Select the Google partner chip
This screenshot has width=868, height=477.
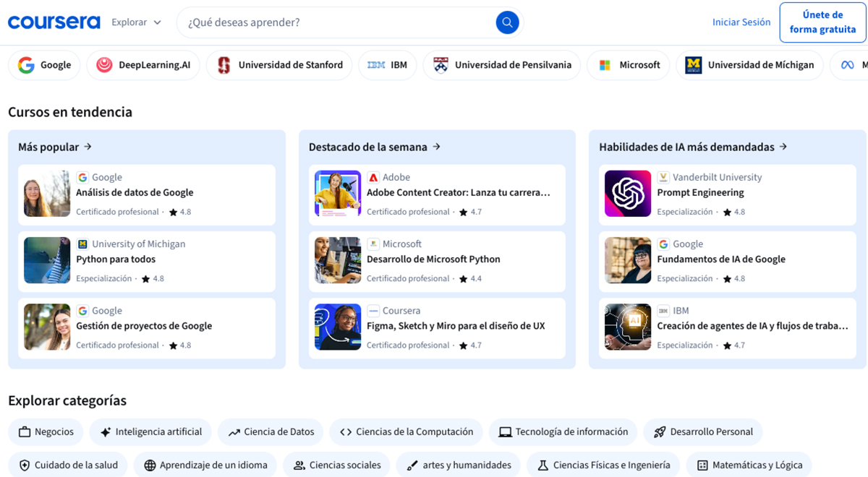[45, 65]
